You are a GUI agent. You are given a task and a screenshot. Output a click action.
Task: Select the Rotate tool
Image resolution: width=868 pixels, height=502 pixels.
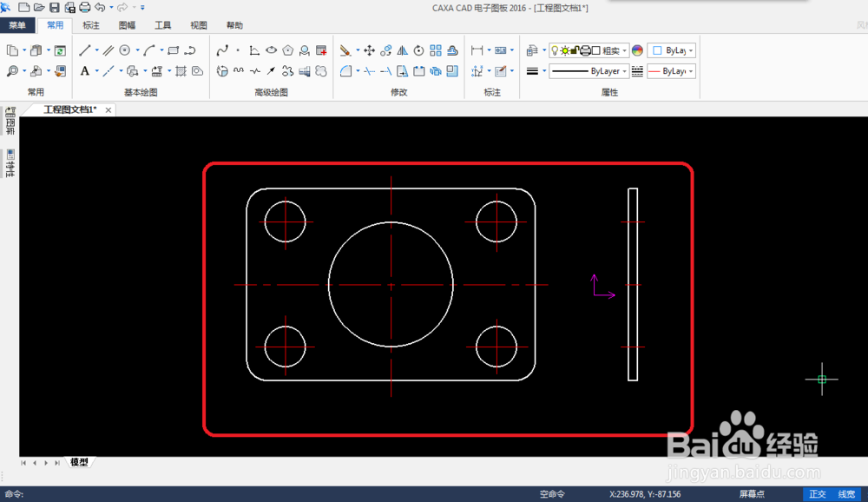tap(419, 50)
